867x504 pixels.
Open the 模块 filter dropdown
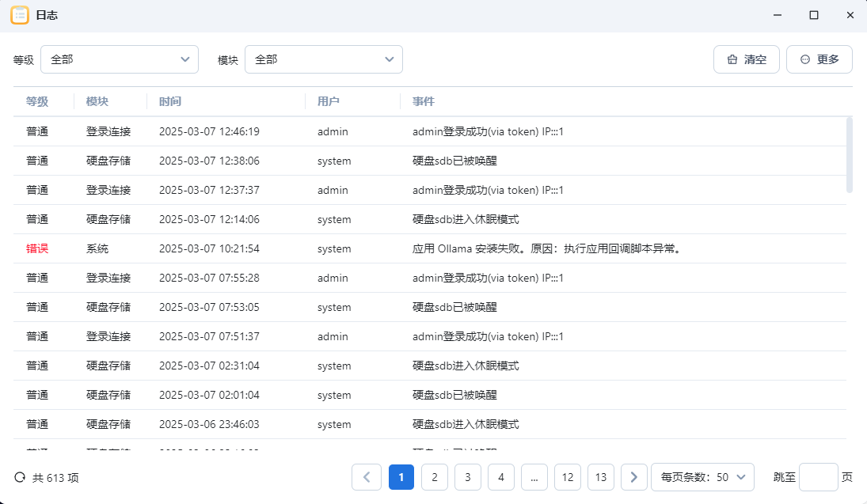324,59
